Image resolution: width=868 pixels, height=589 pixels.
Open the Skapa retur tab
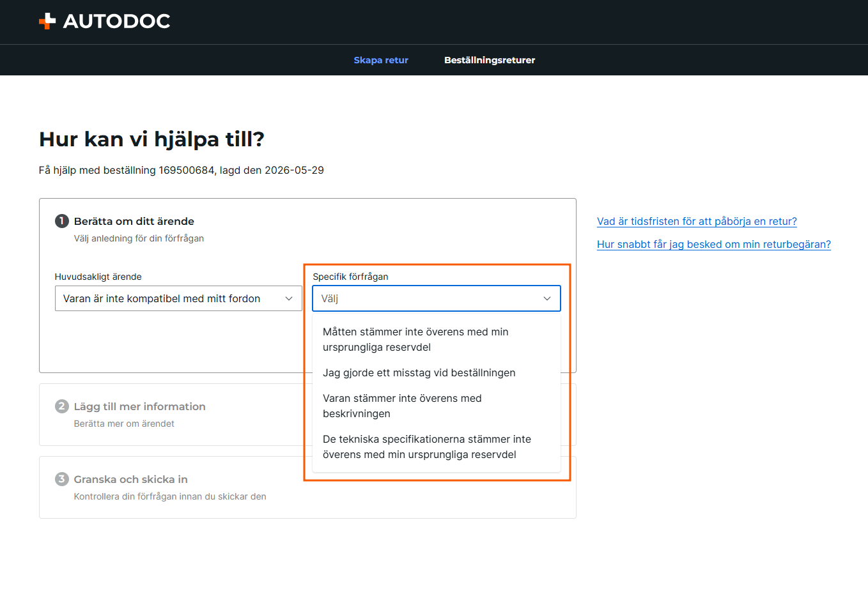(381, 60)
